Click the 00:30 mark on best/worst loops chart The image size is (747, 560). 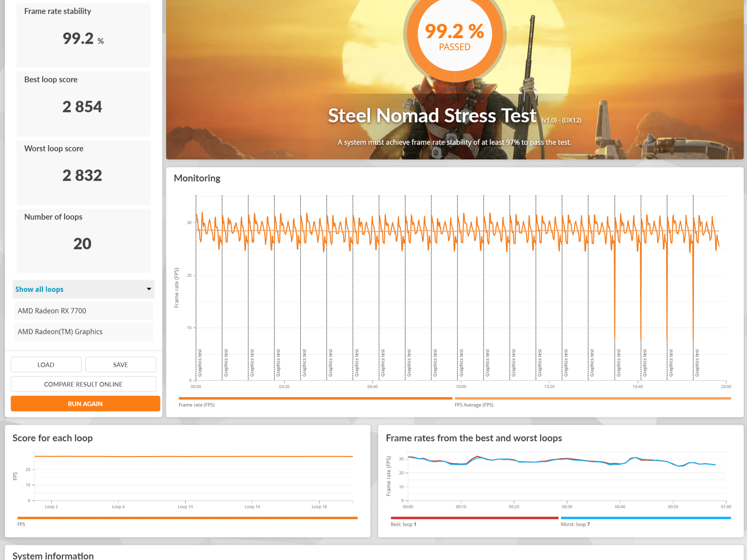pos(567,507)
